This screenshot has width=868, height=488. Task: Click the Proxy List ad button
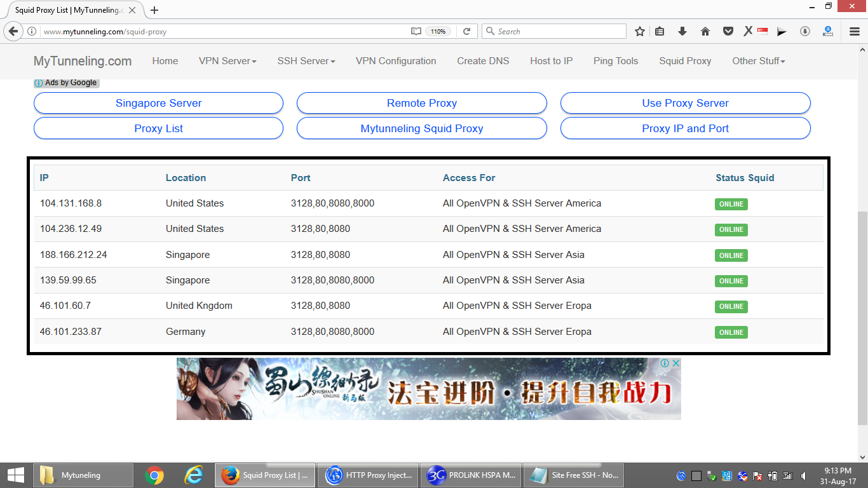(x=158, y=128)
